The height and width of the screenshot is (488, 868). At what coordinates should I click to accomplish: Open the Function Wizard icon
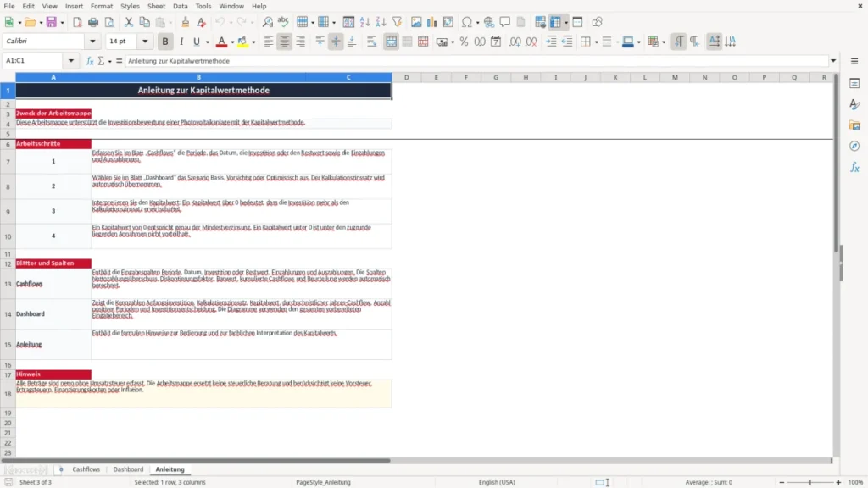point(90,61)
